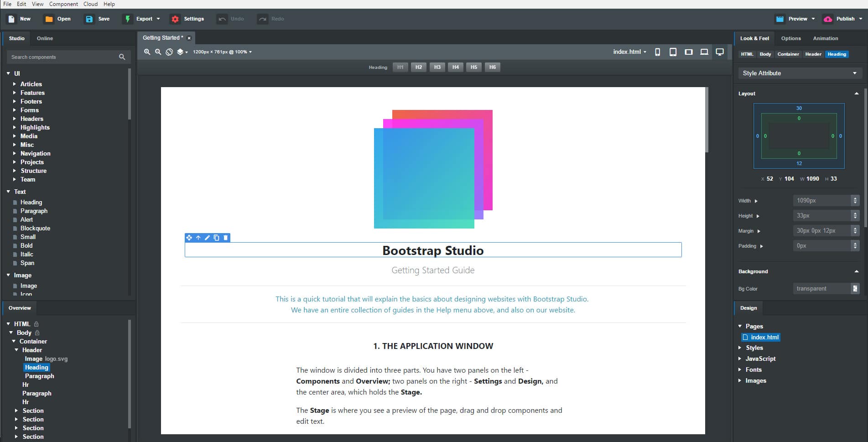Open a design with the Open folder icon
This screenshot has width=868, height=442.
coord(49,19)
